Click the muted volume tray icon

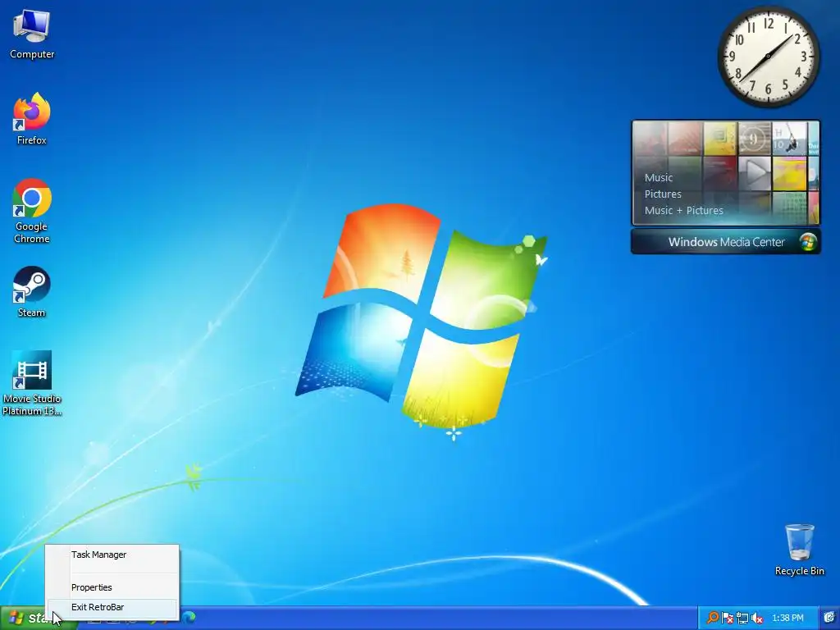[757, 618]
